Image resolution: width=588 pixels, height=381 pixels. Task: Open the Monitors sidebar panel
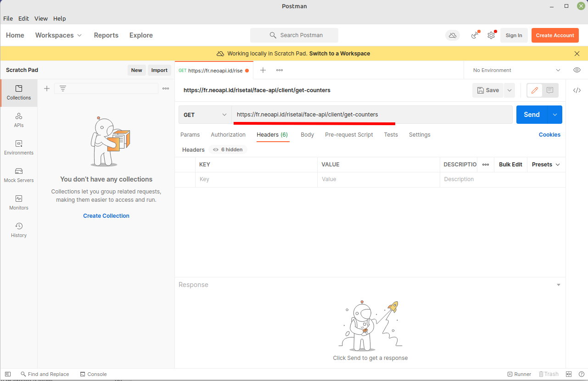pos(19,203)
